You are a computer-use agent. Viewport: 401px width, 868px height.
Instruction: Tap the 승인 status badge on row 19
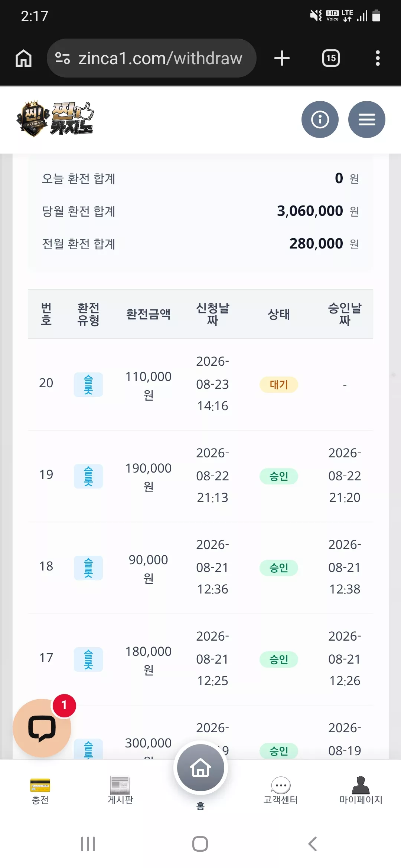(x=278, y=476)
